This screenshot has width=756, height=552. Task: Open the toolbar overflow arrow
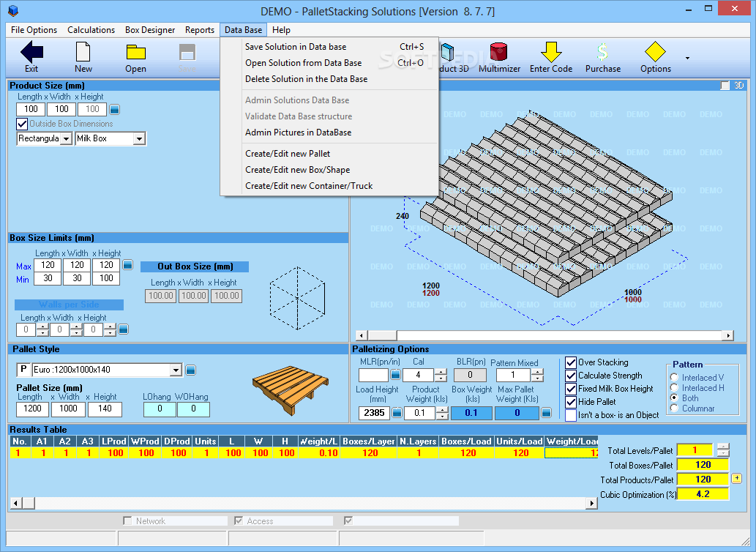(x=687, y=58)
